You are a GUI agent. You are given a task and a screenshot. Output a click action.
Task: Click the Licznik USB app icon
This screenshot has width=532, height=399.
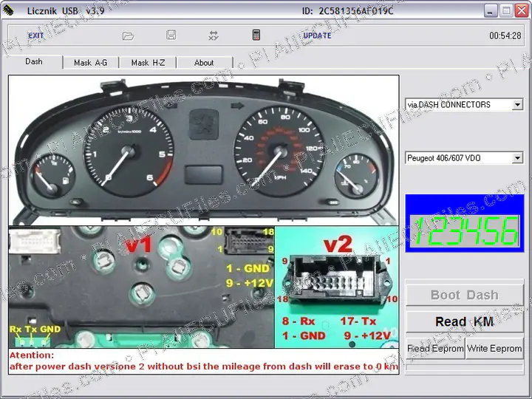click(8, 10)
